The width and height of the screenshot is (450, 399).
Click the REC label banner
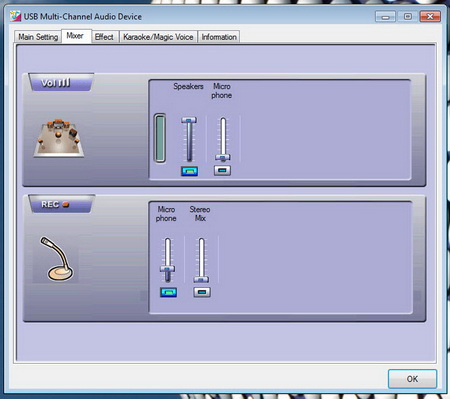click(x=62, y=204)
